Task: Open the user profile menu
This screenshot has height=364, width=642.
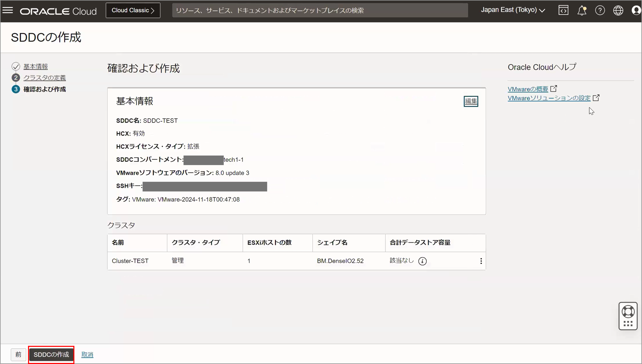Action: click(x=636, y=10)
